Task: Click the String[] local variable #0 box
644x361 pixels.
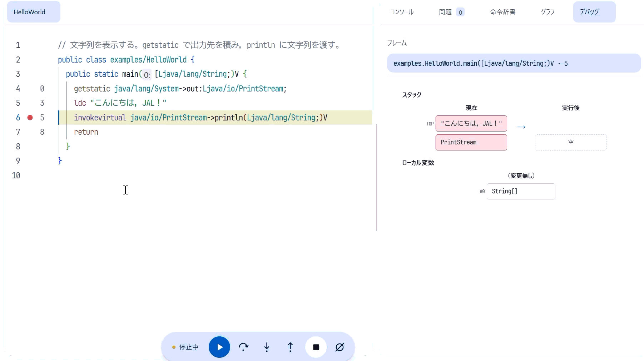Action: point(521,191)
